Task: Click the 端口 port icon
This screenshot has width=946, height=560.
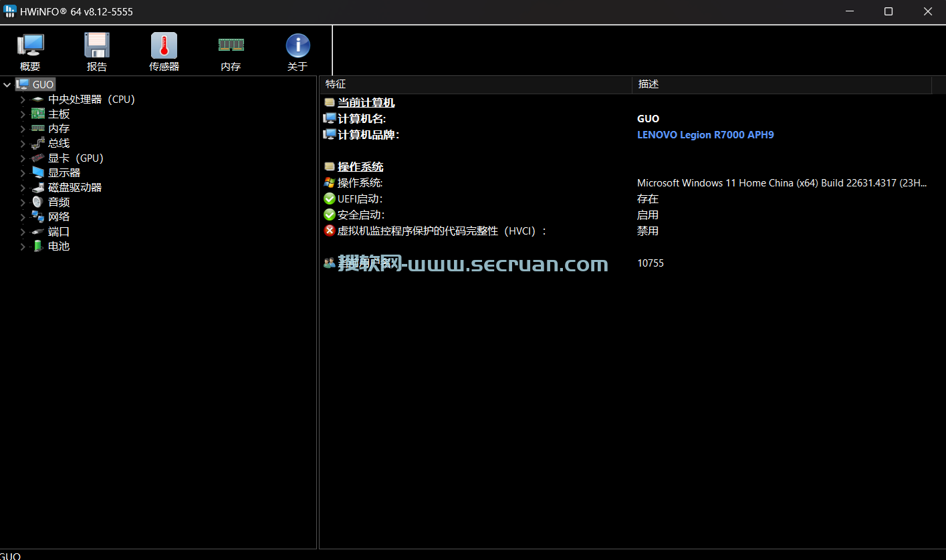Action: click(37, 232)
